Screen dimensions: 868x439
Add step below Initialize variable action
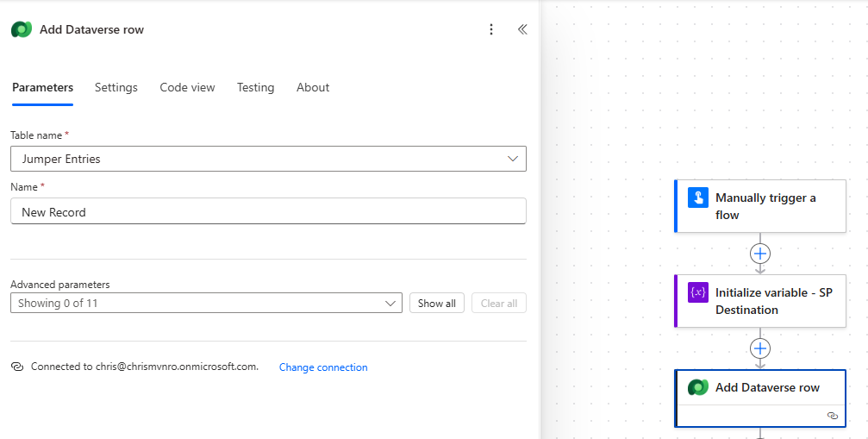[x=759, y=348]
